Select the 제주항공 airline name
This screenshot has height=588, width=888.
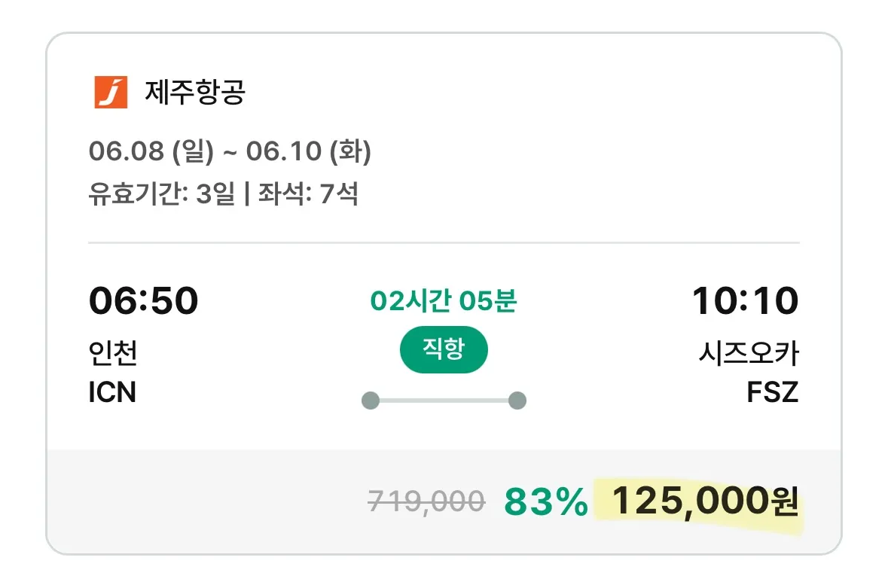tap(194, 93)
